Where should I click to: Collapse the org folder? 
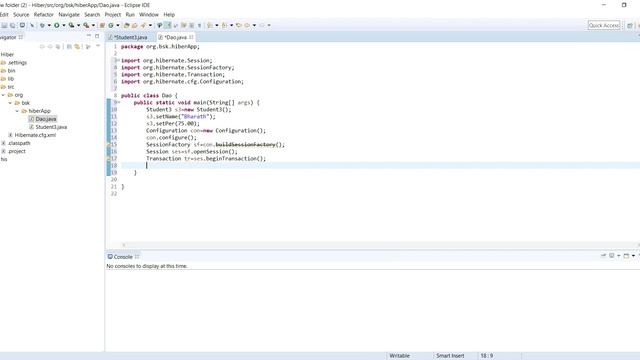(x=3, y=95)
